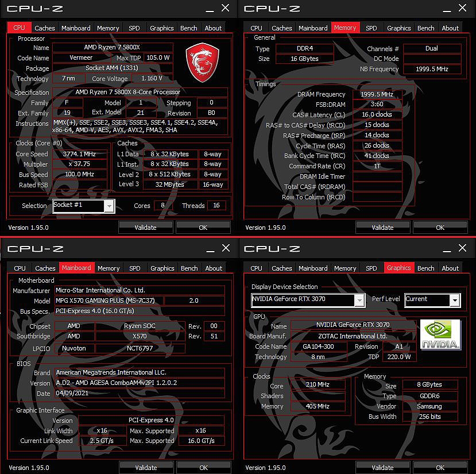Click the MSI dragon shield logo
The width and height of the screenshot is (476, 474).
coord(203,62)
